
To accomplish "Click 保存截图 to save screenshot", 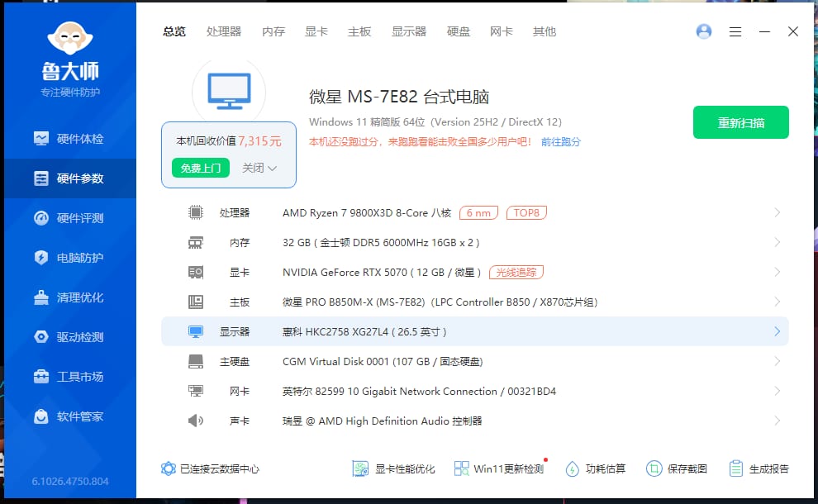I will click(x=677, y=468).
